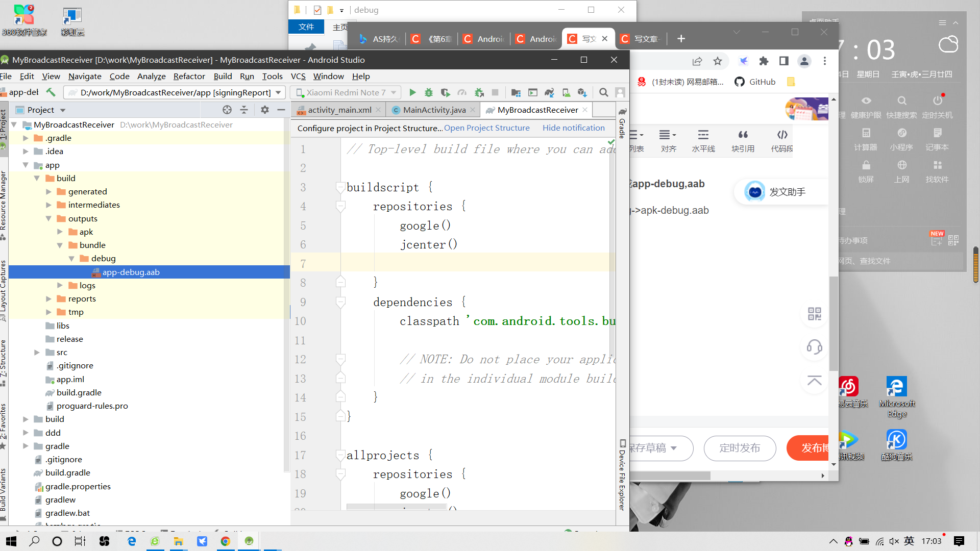Click the checkbox in Explorer quick access toolbar

pos(317,10)
